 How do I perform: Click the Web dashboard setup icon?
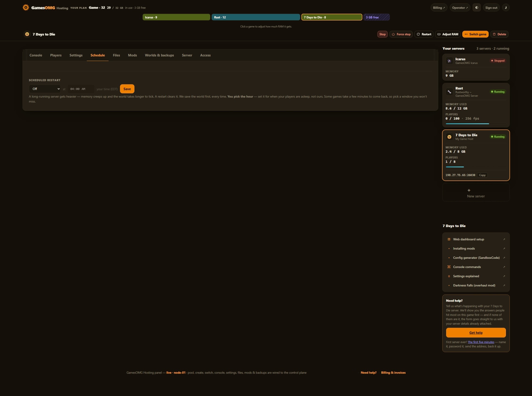coord(449,239)
